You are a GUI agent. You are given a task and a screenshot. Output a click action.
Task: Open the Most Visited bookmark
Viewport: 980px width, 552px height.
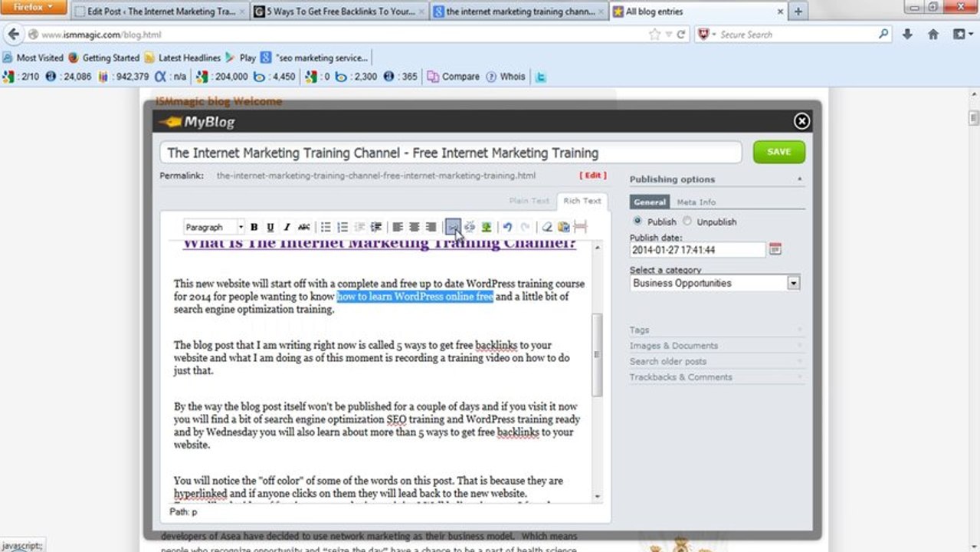[33, 58]
